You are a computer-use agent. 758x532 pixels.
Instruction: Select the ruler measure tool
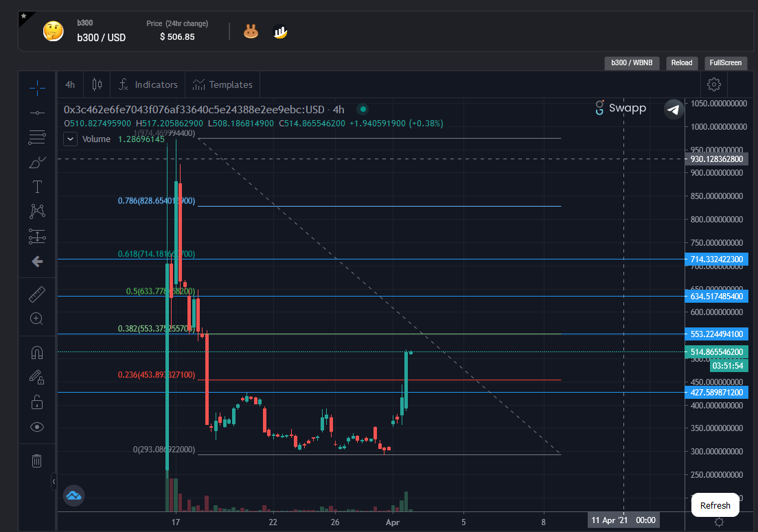(37, 294)
